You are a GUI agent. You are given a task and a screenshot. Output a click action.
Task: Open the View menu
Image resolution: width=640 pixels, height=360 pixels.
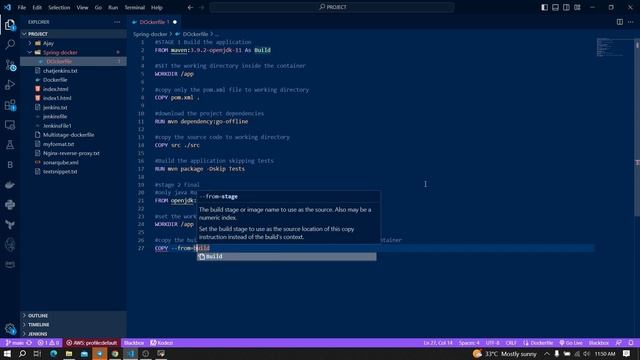(82, 7)
